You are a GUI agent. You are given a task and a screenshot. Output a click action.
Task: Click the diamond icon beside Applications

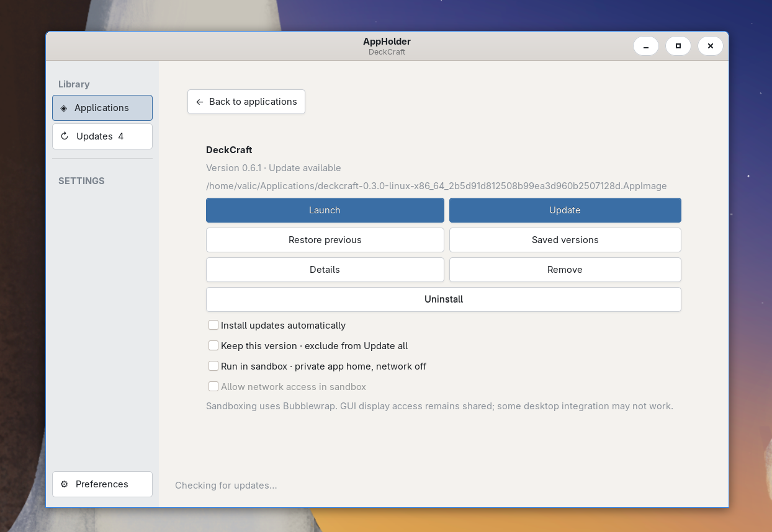[x=63, y=108]
